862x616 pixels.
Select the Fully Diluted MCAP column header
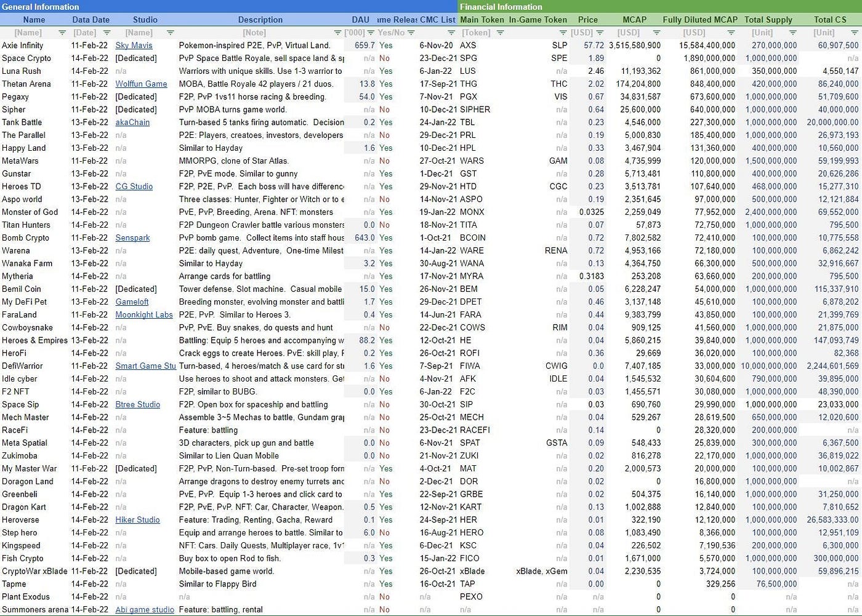(x=699, y=20)
